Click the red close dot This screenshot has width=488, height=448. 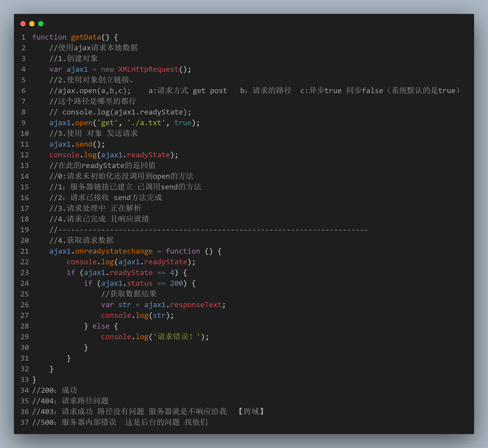tap(23, 24)
